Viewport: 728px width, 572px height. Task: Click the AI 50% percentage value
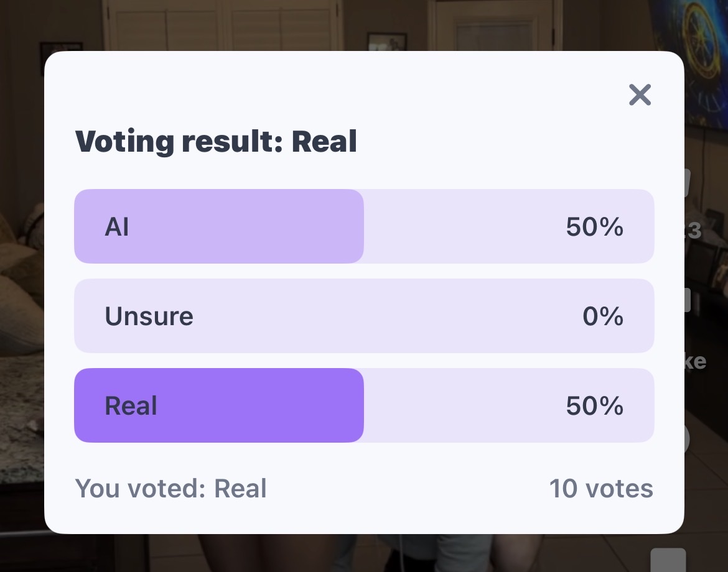click(594, 227)
